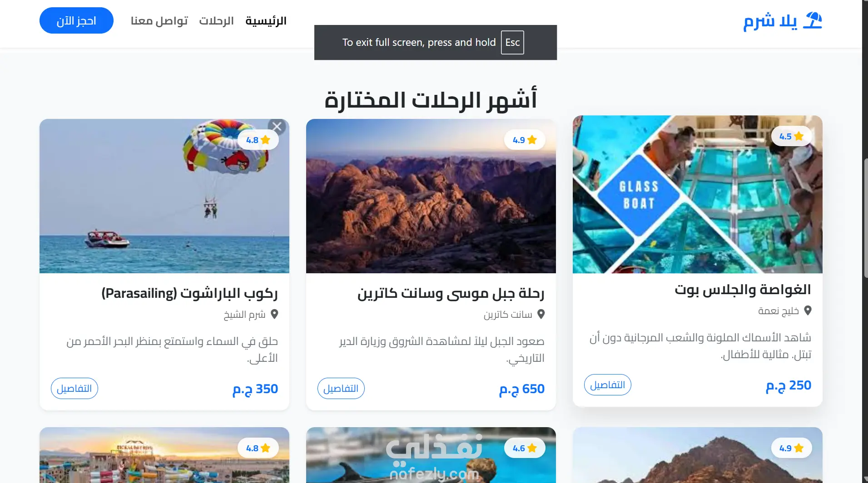Click the umbrella beach logo icon
The width and height of the screenshot is (868, 483).
(813, 20)
